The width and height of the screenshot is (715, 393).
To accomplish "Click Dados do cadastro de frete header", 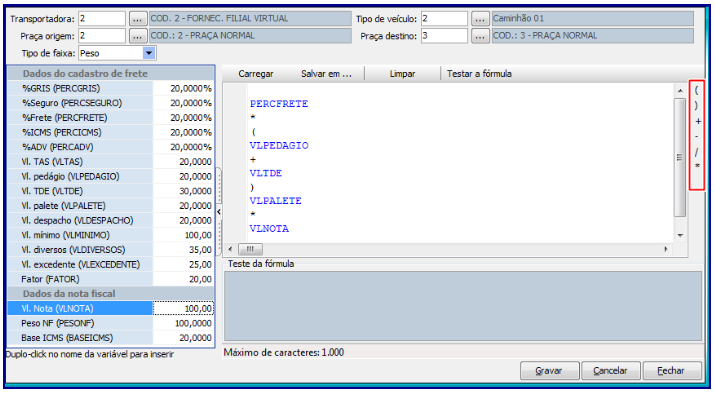I will point(110,73).
